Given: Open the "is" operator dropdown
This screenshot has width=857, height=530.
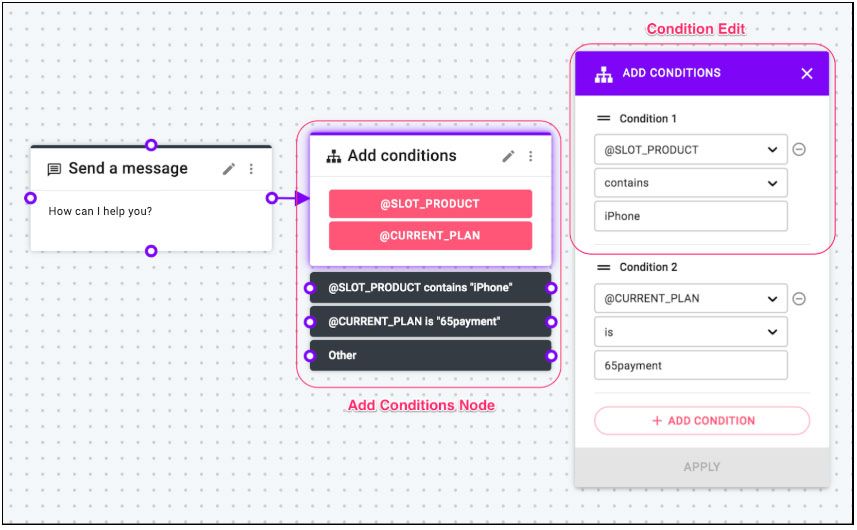Looking at the screenshot, I should pos(691,332).
